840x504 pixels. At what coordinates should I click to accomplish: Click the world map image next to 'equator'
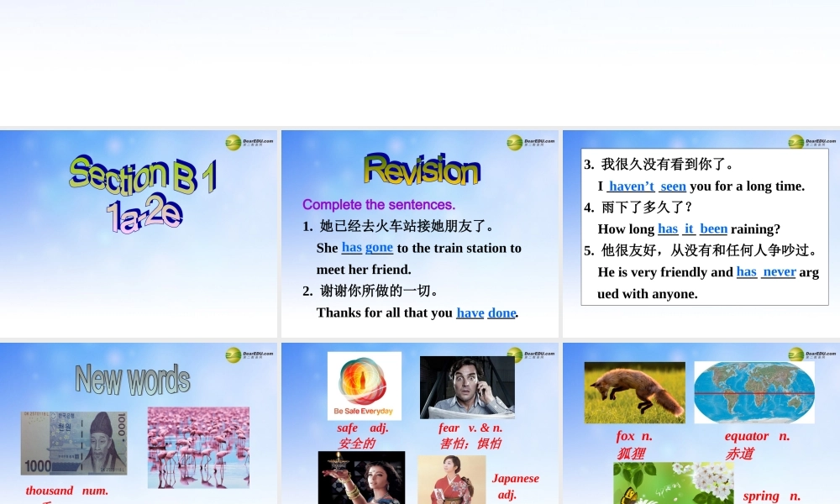coord(753,391)
